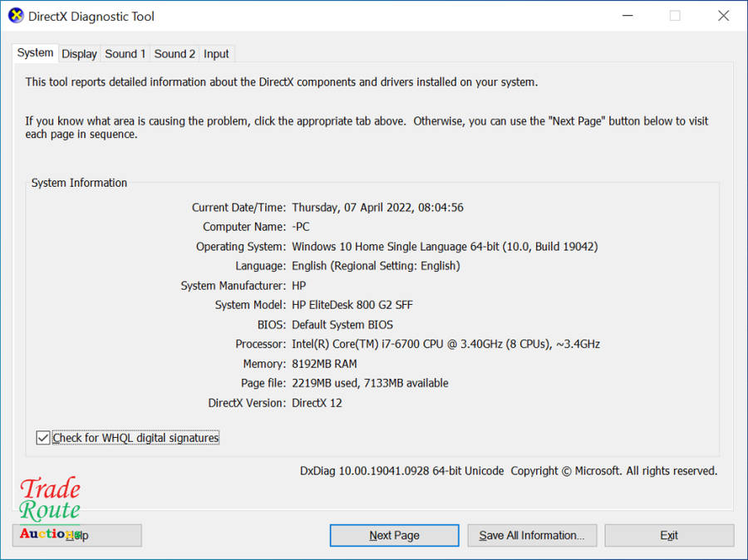Image resolution: width=748 pixels, height=560 pixels.
Task: Click the Processor value Intel Core i7-6700
Action: [445, 344]
